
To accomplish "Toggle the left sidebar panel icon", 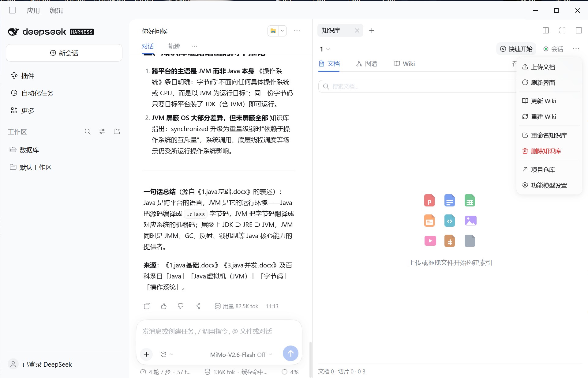I will coord(12,10).
